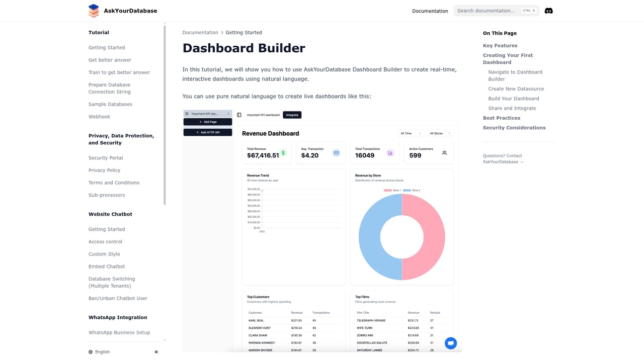Click the green dollar Total Revenue icon

point(283,153)
